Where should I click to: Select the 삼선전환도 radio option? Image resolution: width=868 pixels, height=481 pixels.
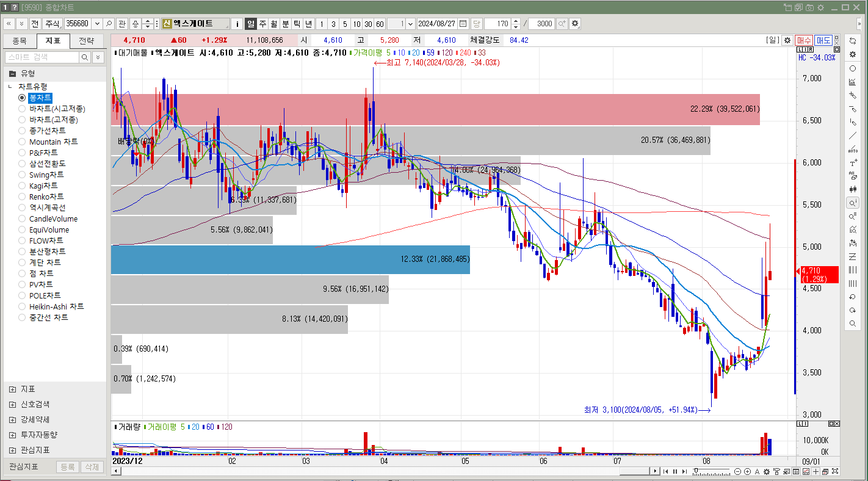[x=22, y=164]
